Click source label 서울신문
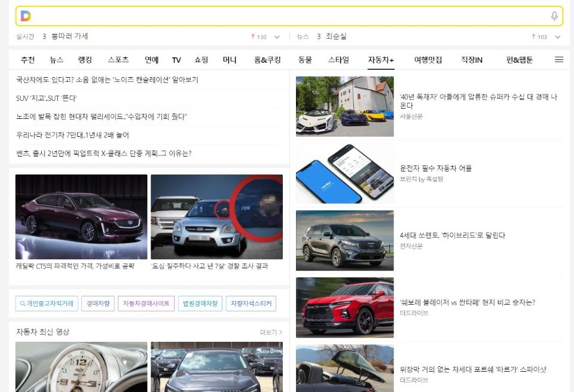The width and height of the screenshot is (574, 392). coord(411,117)
